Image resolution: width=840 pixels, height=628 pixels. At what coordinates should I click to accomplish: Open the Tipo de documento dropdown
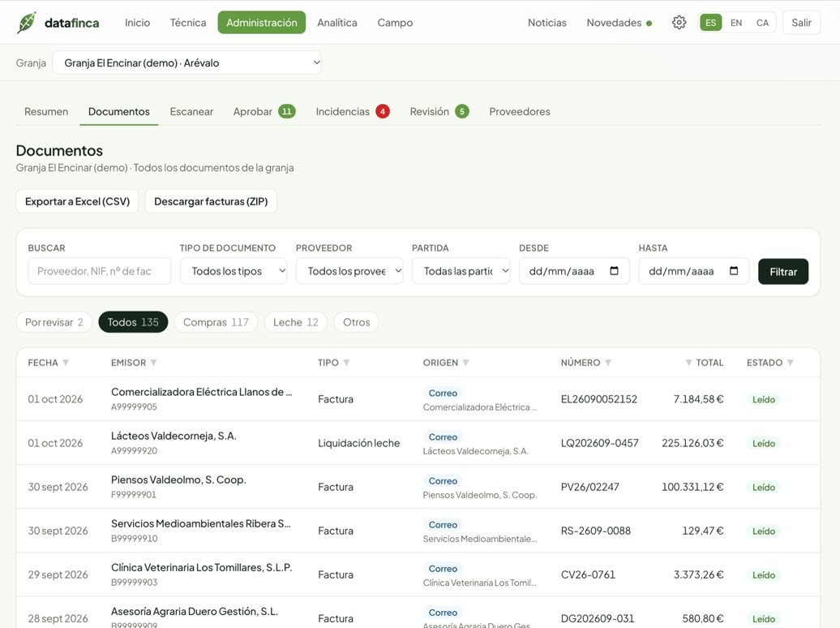click(234, 271)
